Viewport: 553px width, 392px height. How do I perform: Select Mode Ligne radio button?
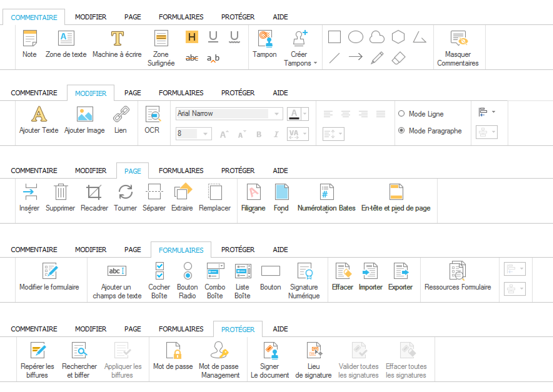coord(401,114)
